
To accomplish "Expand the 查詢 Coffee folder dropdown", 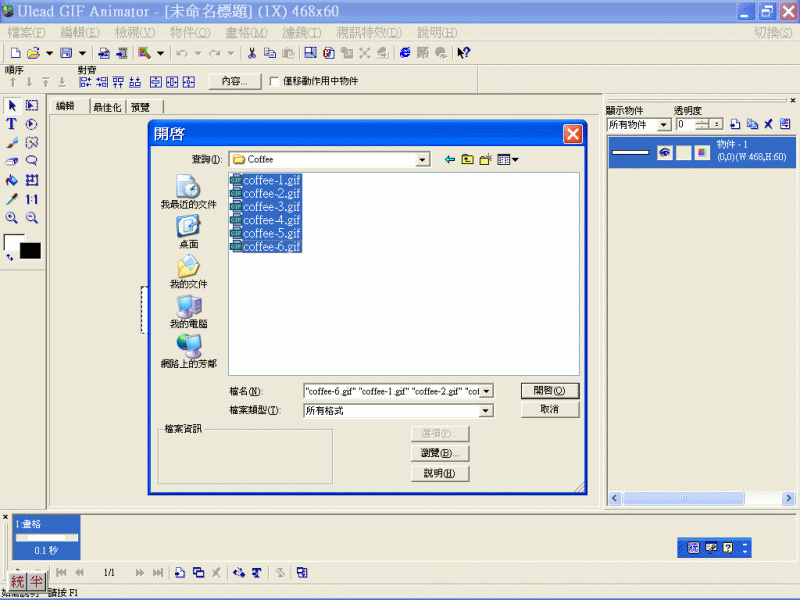I will tap(423, 159).
